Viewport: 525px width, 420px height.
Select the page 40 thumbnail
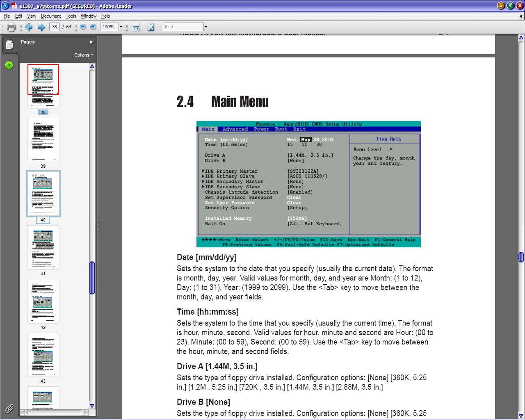point(43,194)
